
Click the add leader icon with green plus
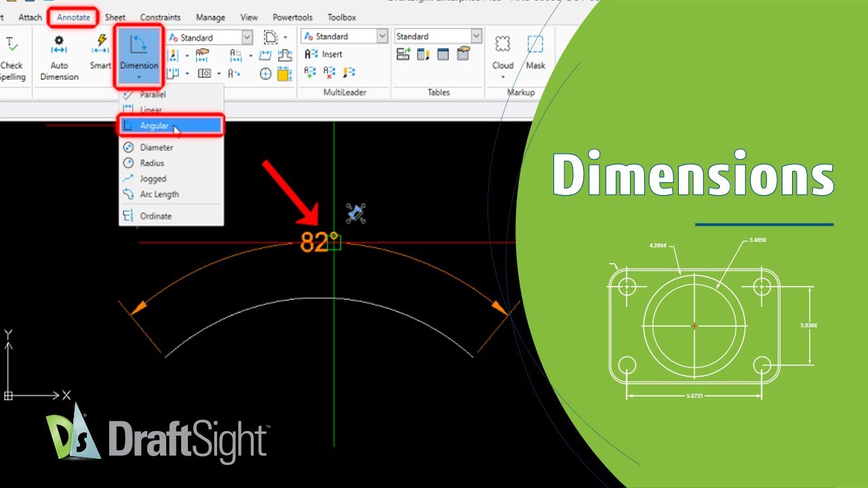pyautogui.click(x=310, y=71)
